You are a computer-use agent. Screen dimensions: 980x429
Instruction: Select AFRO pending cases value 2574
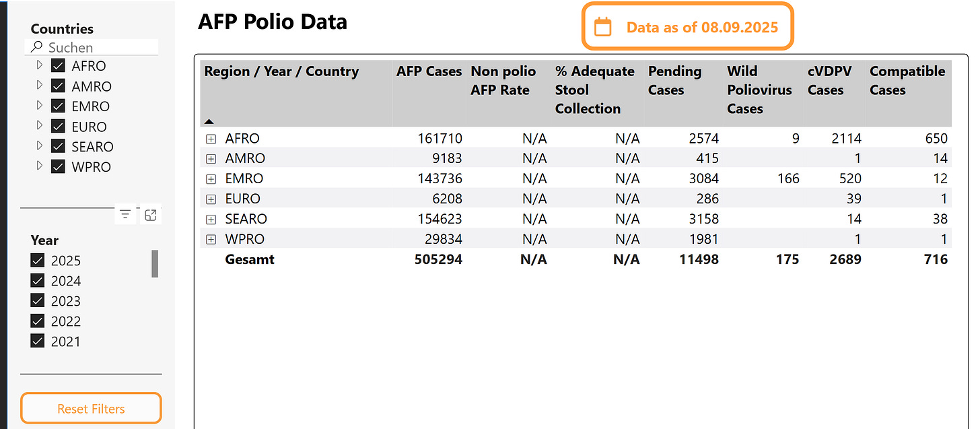[x=704, y=139]
